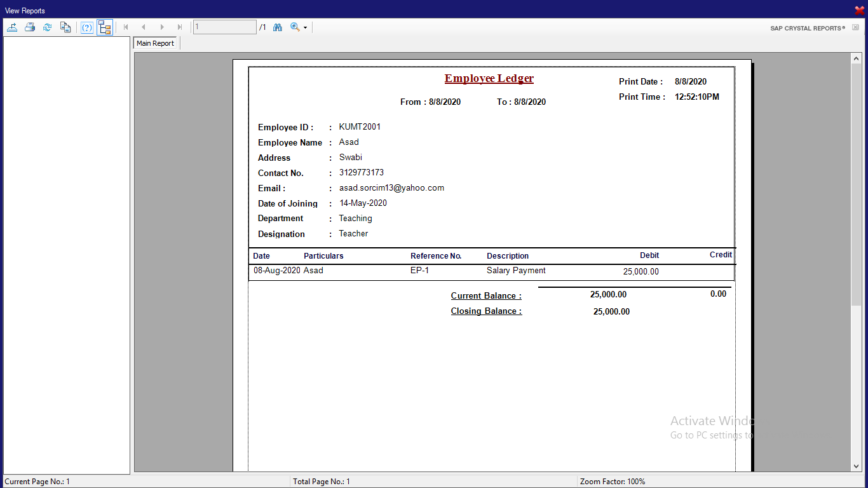868x488 pixels.
Task: Click the debit amount 25,000.00 in row
Action: point(641,272)
